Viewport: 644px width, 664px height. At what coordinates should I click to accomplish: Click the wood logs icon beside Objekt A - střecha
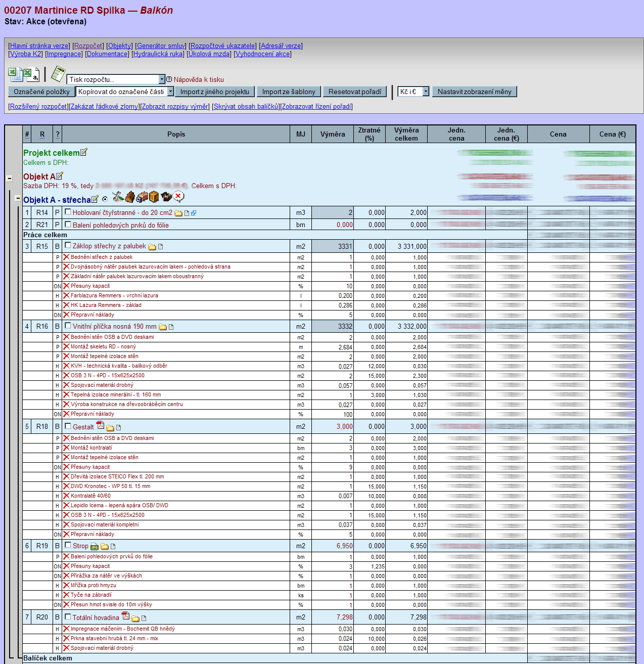pyautogui.click(x=130, y=197)
